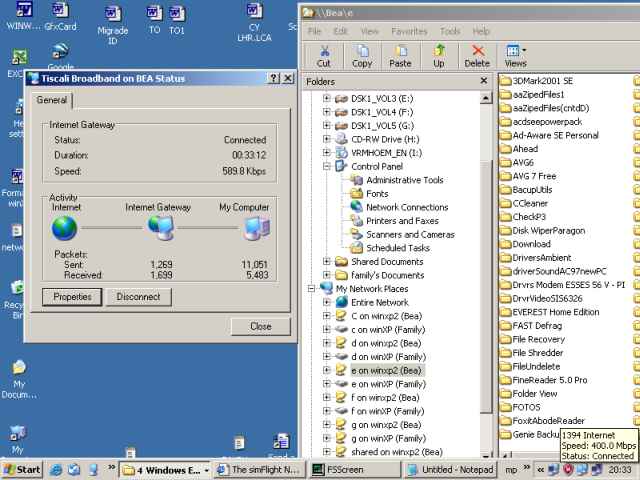Expand the DSK1_VOL3 (E:) drive node
Viewport: 640px width, 480px height.
(x=326, y=98)
